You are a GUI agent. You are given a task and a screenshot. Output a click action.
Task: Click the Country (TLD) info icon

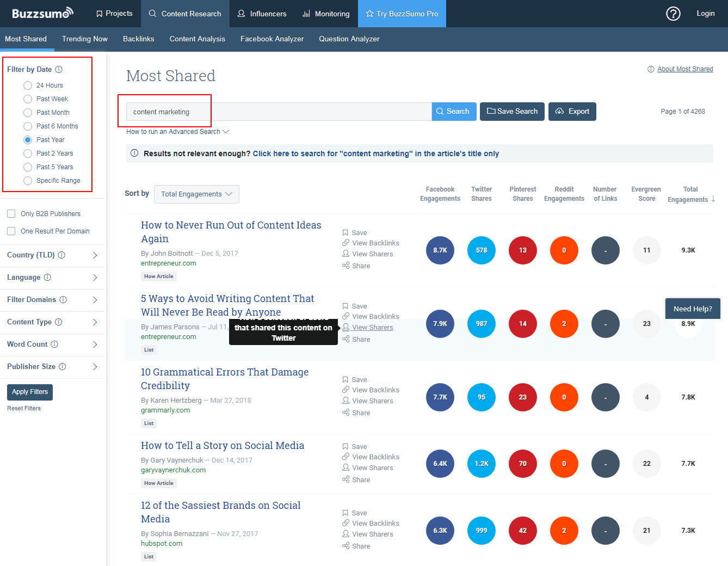[61, 255]
